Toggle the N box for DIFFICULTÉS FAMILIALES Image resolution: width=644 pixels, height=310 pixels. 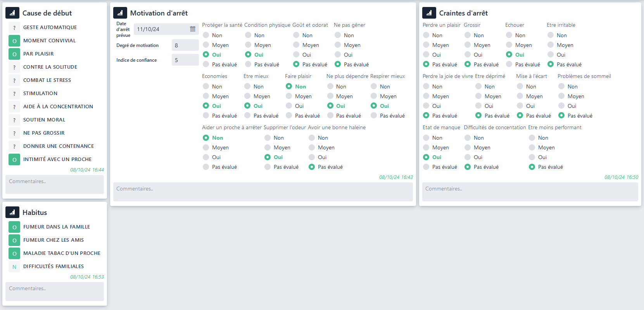(x=14, y=267)
